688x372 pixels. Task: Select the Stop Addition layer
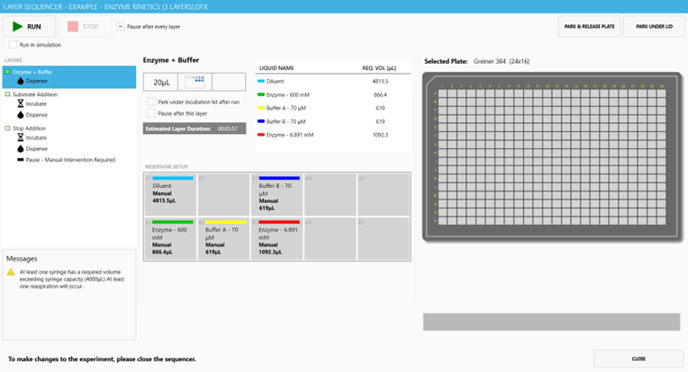tap(29, 129)
